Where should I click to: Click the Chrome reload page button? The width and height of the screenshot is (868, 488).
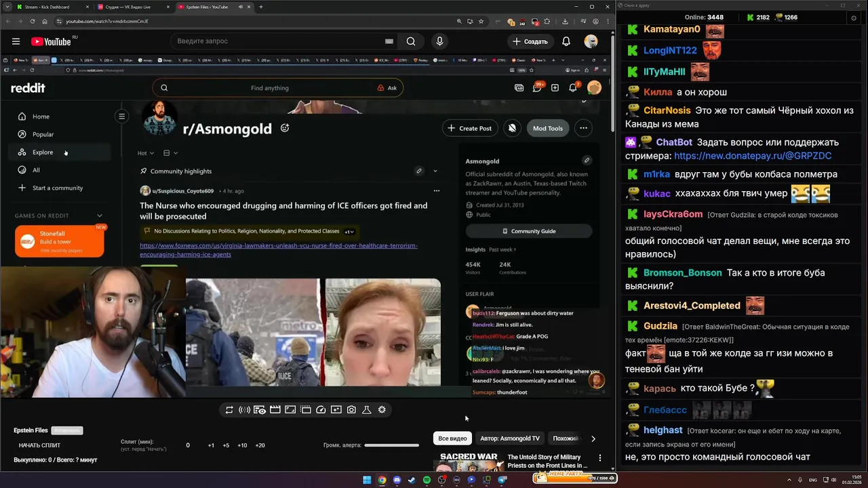coord(33,21)
